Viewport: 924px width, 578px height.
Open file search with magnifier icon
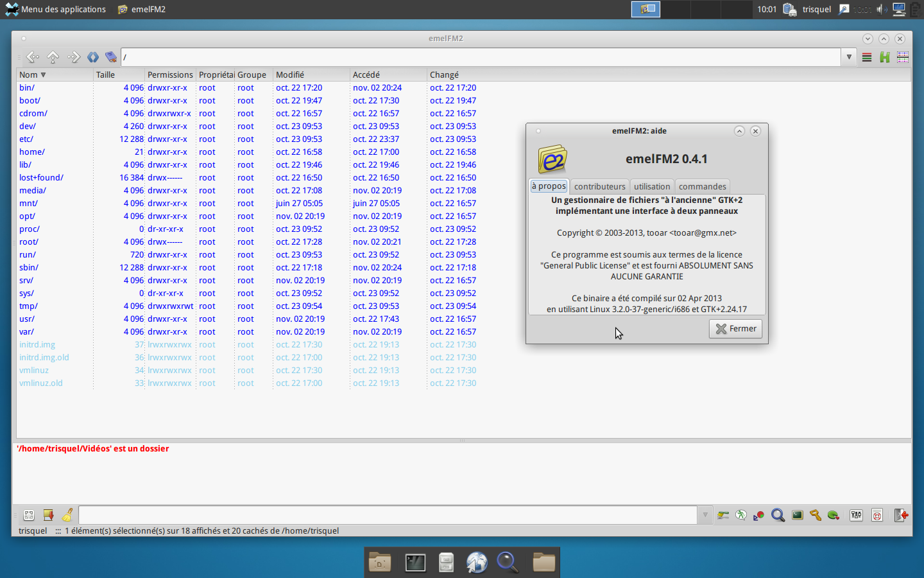tap(778, 515)
